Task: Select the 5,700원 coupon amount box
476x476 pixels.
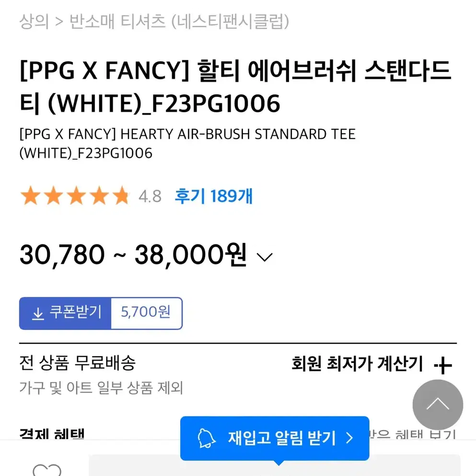Action: pyautogui.click(x=147, y=313)
